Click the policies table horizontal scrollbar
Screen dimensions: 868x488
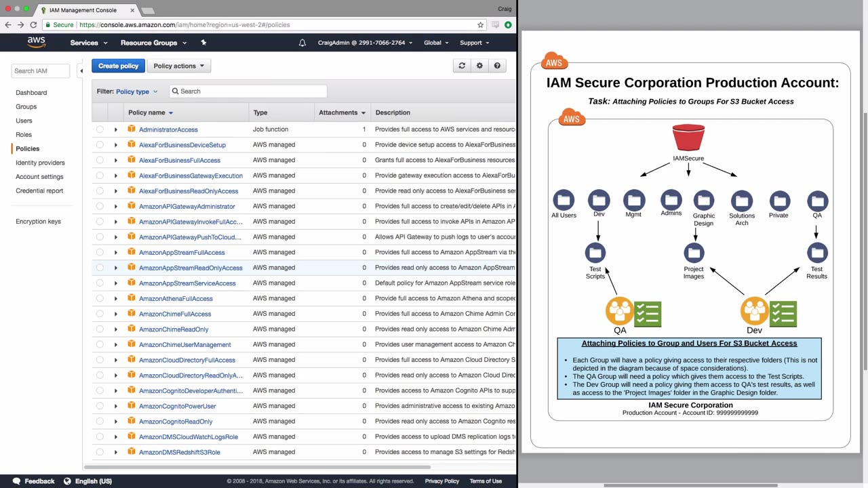pos(257,466)
